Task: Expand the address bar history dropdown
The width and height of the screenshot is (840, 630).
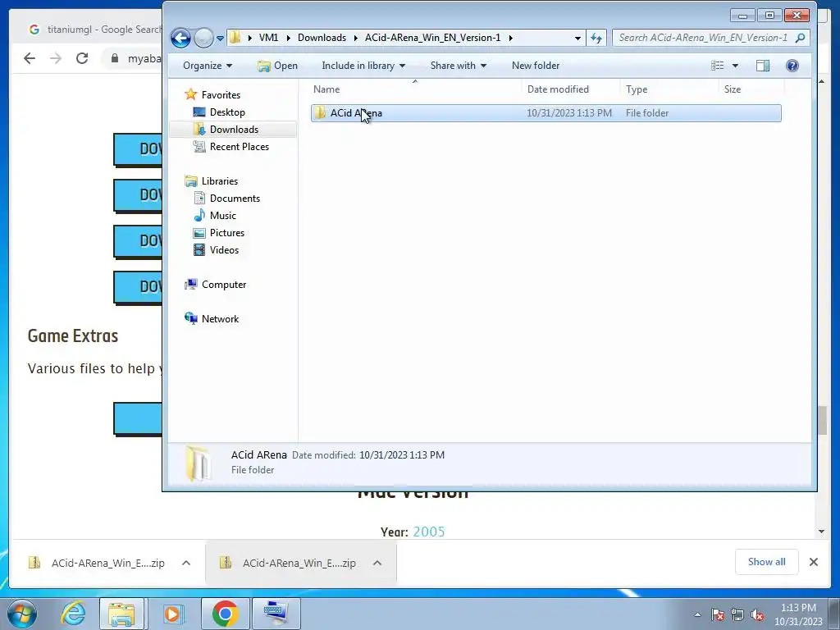Action: click(577, 38)
